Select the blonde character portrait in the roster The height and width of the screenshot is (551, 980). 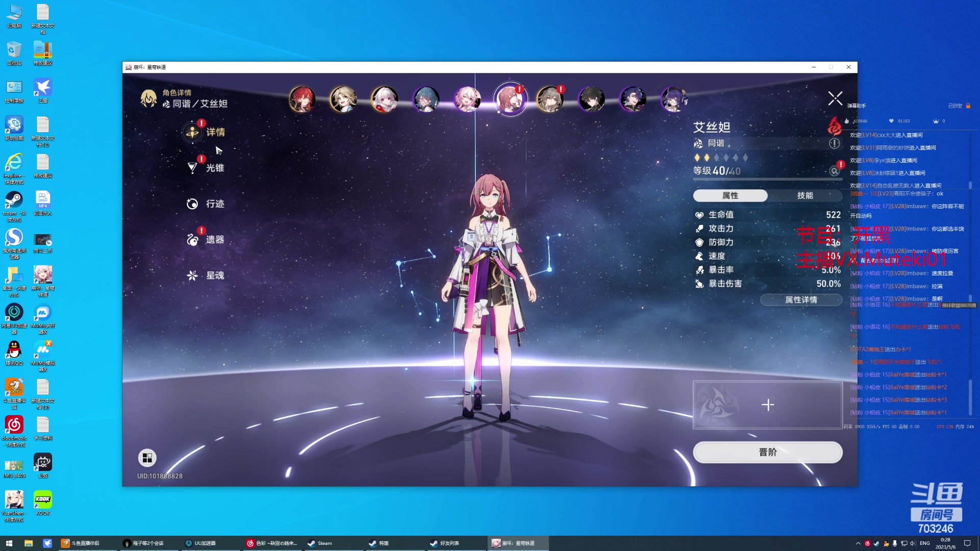pos(344,98)
